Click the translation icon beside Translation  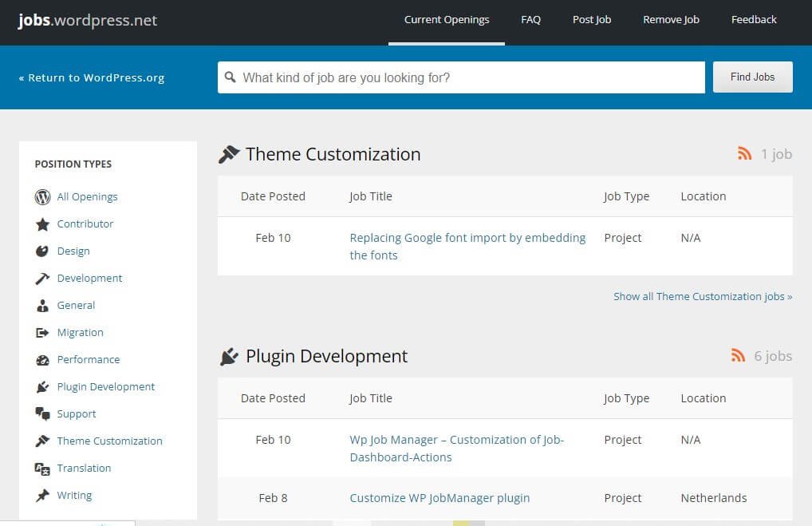tap(42, 469)
